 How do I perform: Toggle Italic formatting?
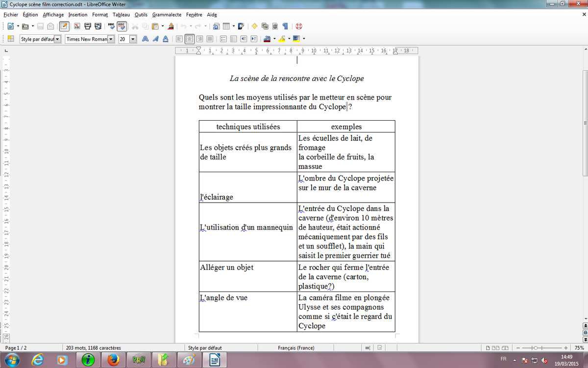tap(155, 39)
